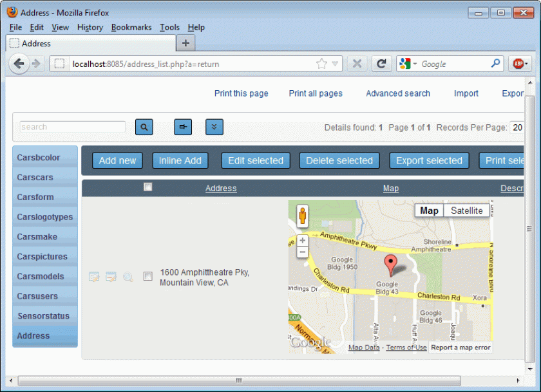Click the view record magnifier icon in the row

(x=128, y=277)
